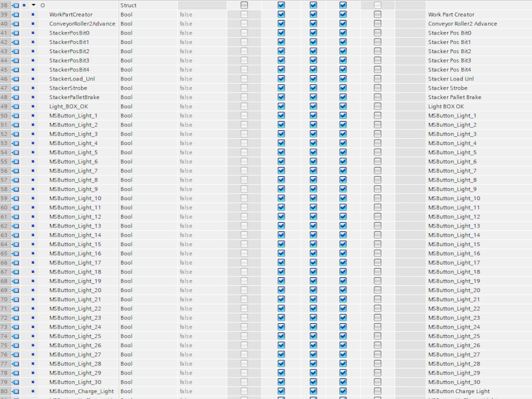Click the row icon for MSButton_Light_30
The height and width of the screenshot is (399, 532).
[x=15, y=382]
